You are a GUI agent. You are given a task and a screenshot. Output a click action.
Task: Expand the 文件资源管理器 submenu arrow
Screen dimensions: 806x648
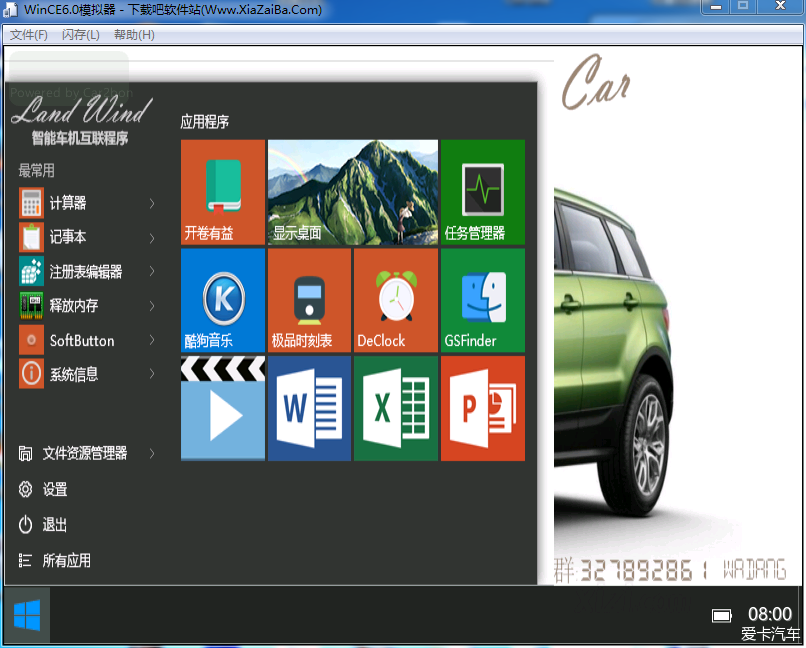(152, 453)
